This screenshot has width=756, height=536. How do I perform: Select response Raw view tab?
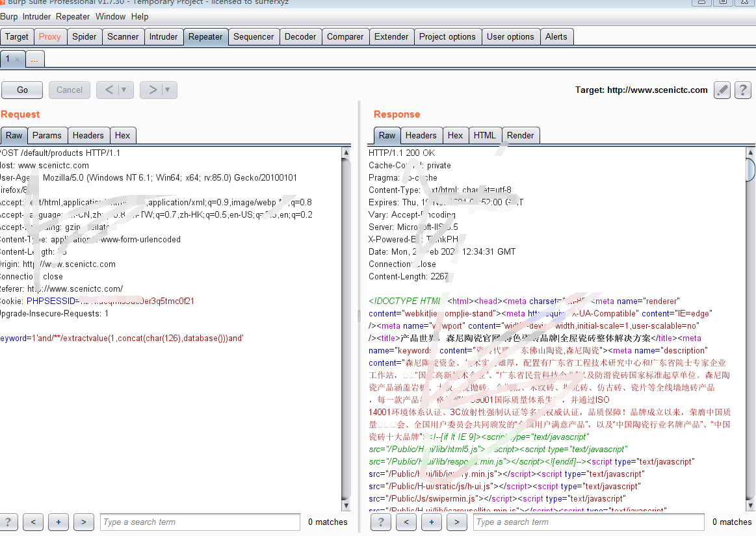387,135
